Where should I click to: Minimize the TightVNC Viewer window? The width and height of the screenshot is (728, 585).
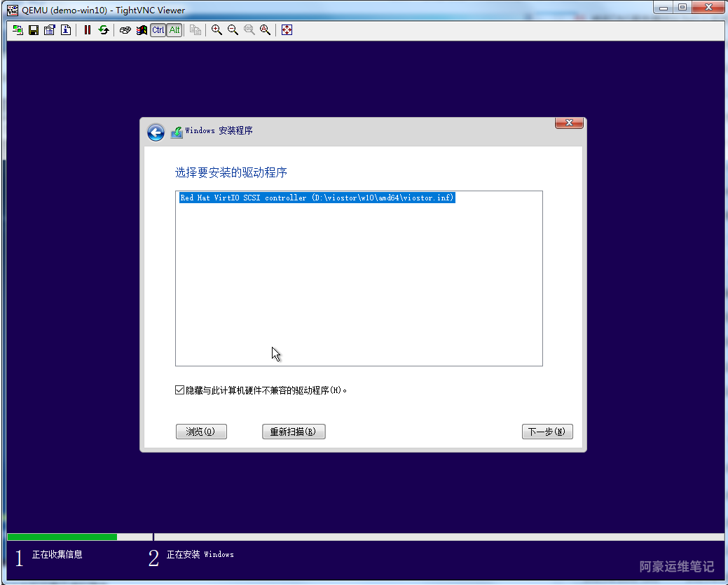pyautogui.click(x=664, y=8)
